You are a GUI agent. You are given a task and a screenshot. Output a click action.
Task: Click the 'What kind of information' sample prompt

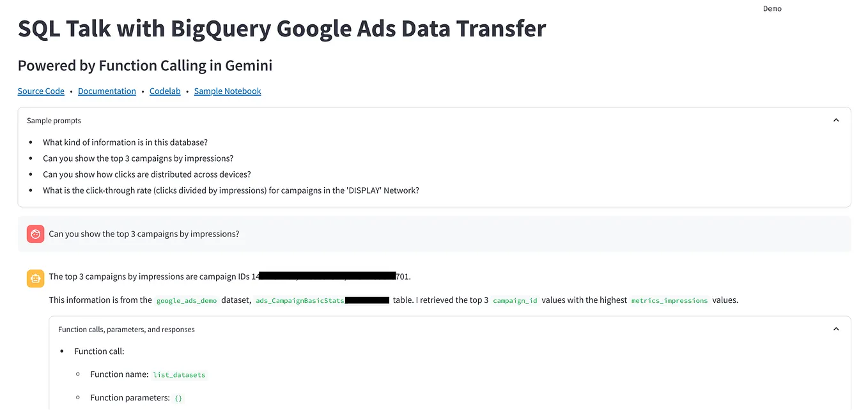coord(125,142)
